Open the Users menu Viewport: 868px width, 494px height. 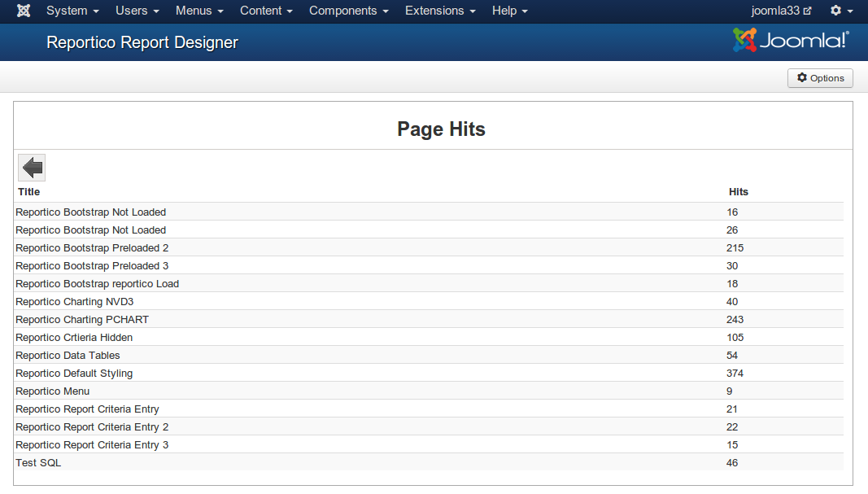click(137, 11)
